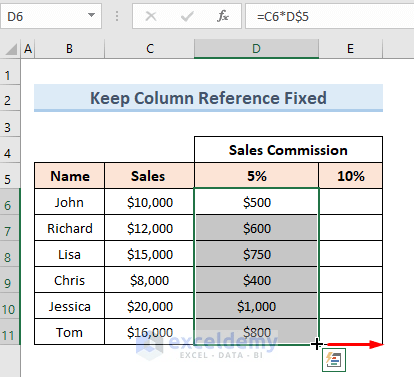Click the formula bar containing =C6*D$5

click(x=330, y=16)
